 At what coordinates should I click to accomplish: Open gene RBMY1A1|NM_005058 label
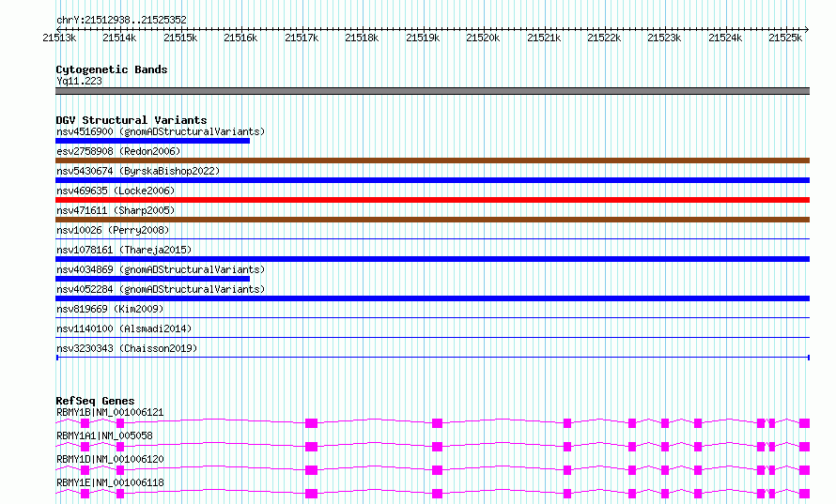[104, 435]
